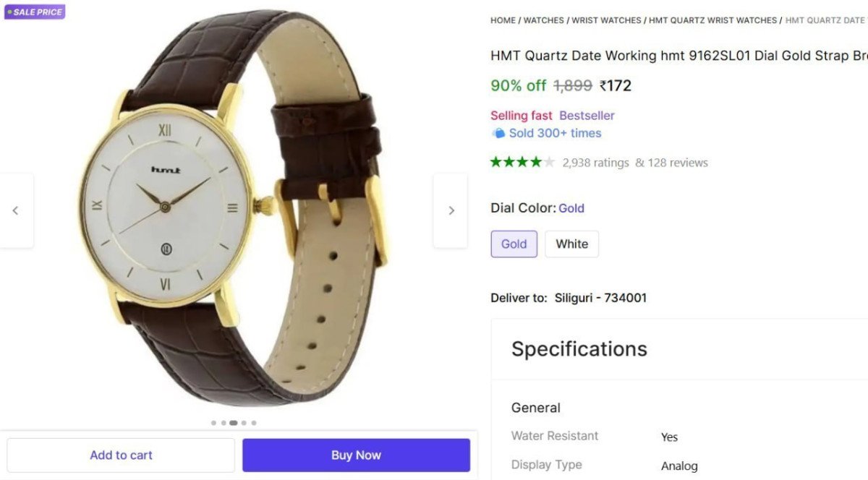This screenshot has width=868, height=480.
Task: Open the 2,938 ratings link
Action: pyautogui.click(x=595, y=162)
